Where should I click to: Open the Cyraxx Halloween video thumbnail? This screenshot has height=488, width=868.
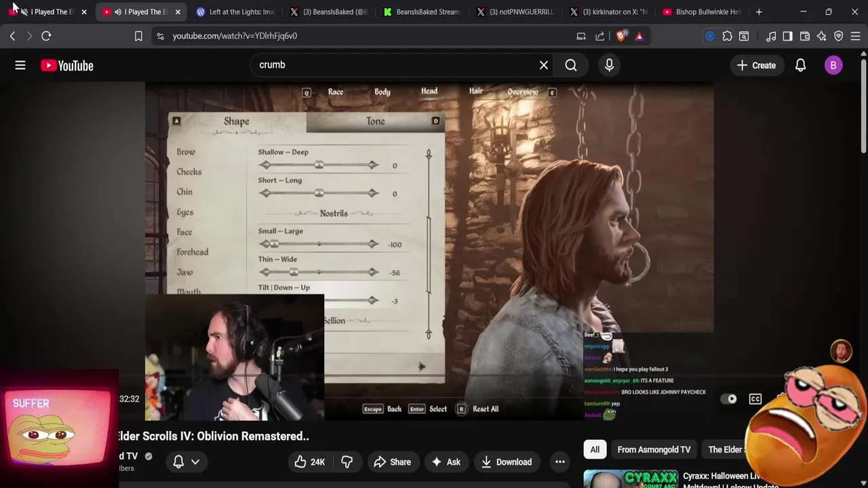[x=630, y=479]
